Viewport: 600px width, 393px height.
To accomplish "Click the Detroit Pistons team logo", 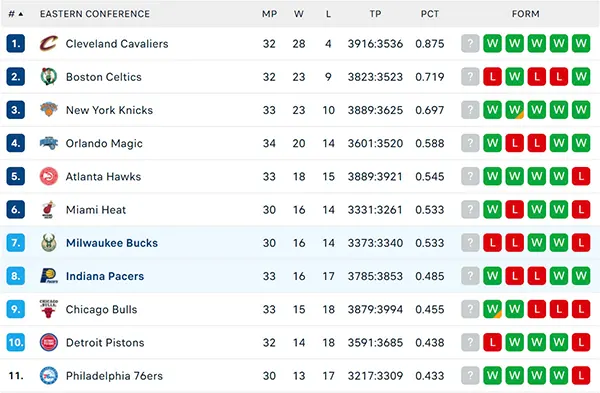I will tap(49, 342).
